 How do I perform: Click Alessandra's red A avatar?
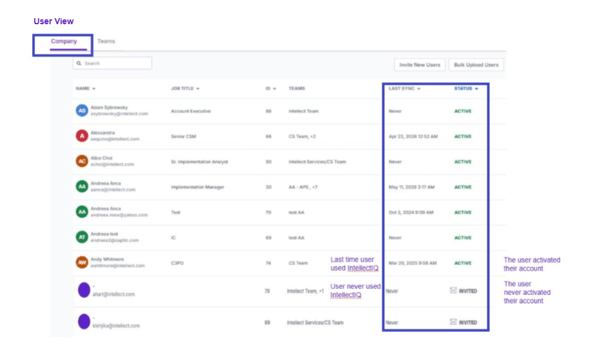click(82, 136)
